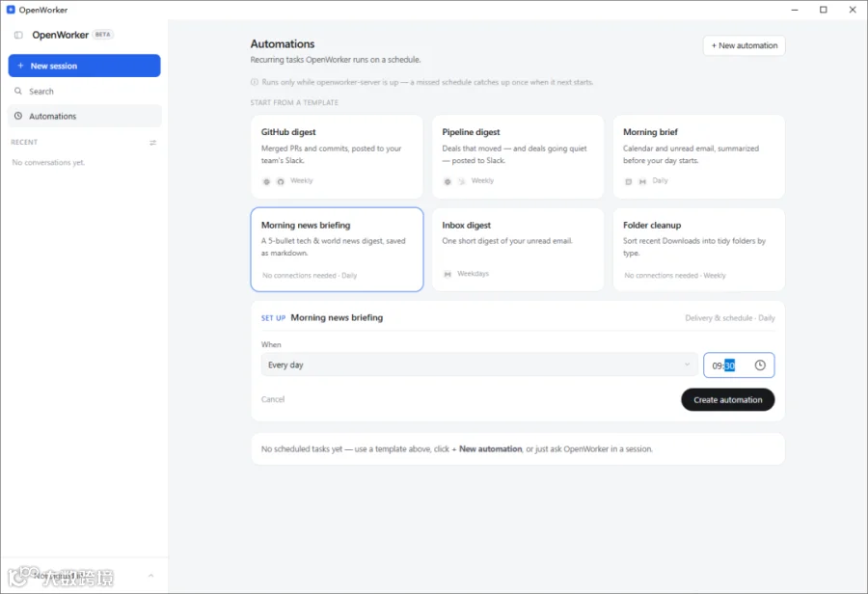
Task: Click the Search magnifier icon in the sidebar
Action: click(x=18, y=91)
